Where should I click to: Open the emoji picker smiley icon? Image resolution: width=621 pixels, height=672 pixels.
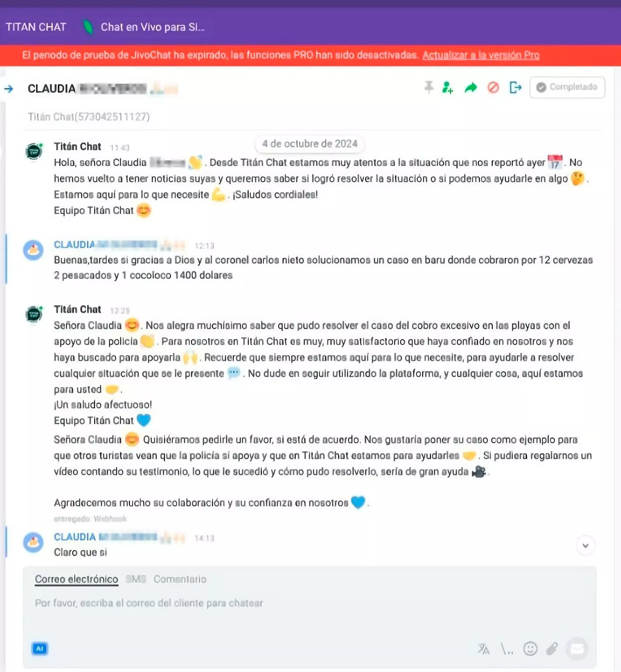click(530, 649)
